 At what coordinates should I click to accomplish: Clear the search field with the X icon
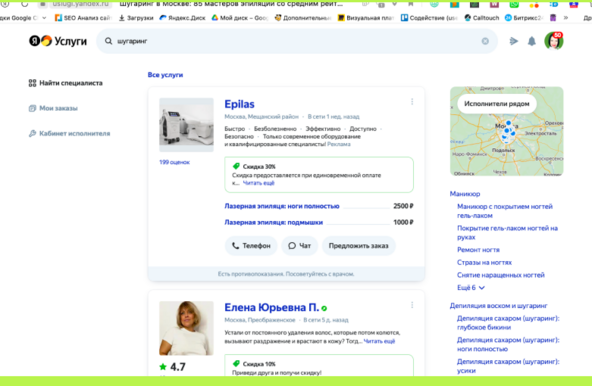(485, 41)
